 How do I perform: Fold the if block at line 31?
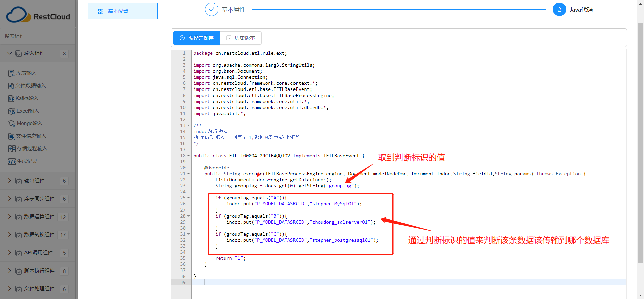point(189,234)
